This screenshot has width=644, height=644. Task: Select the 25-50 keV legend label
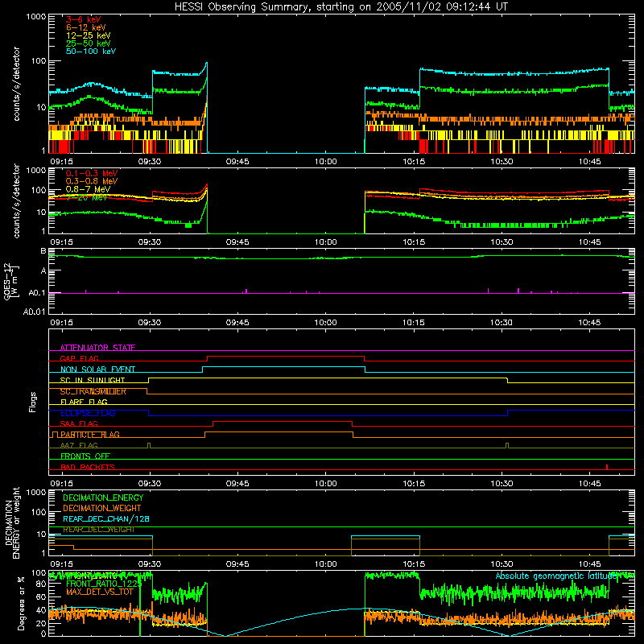[x=88, y=43]
